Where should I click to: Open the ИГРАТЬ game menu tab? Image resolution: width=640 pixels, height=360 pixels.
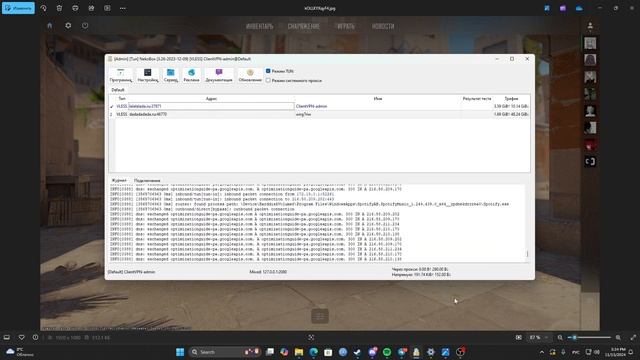pos(345,26)
